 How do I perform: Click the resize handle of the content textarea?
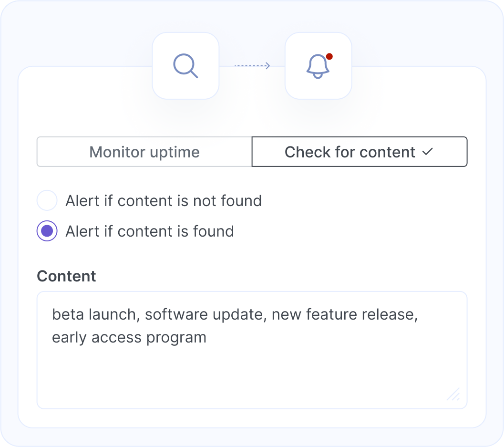coord(453,395)
